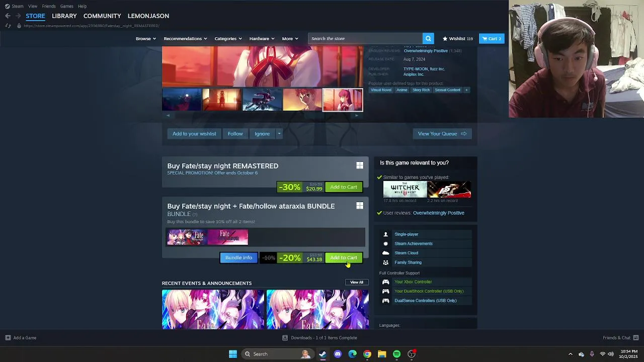Click Add to your wishlist

194,134
